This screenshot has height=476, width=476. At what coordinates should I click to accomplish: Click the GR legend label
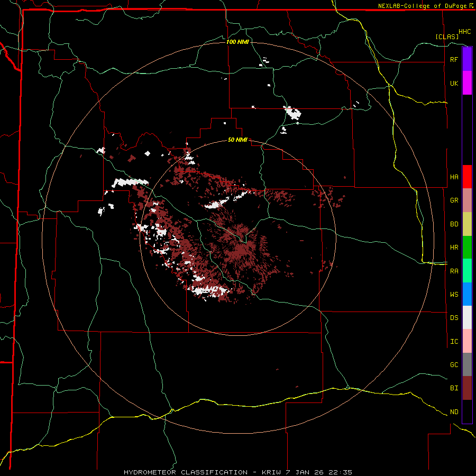click(454, 200)
